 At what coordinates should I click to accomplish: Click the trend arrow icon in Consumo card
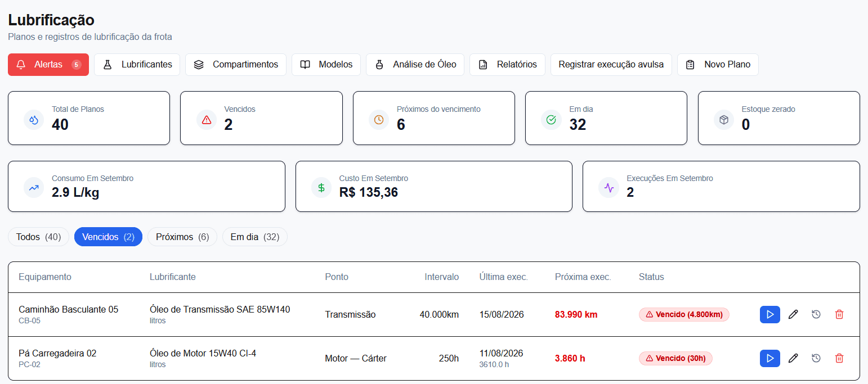[x=34, y=188]
